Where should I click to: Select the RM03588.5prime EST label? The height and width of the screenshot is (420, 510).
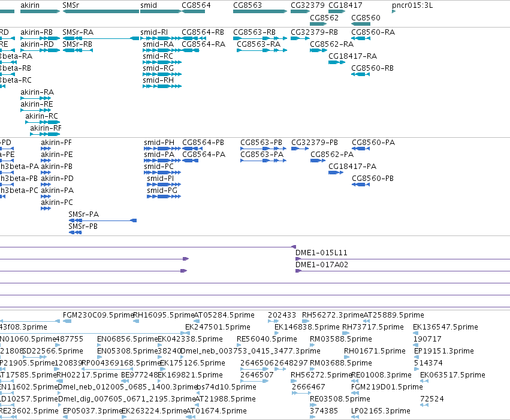coord(341,339)
